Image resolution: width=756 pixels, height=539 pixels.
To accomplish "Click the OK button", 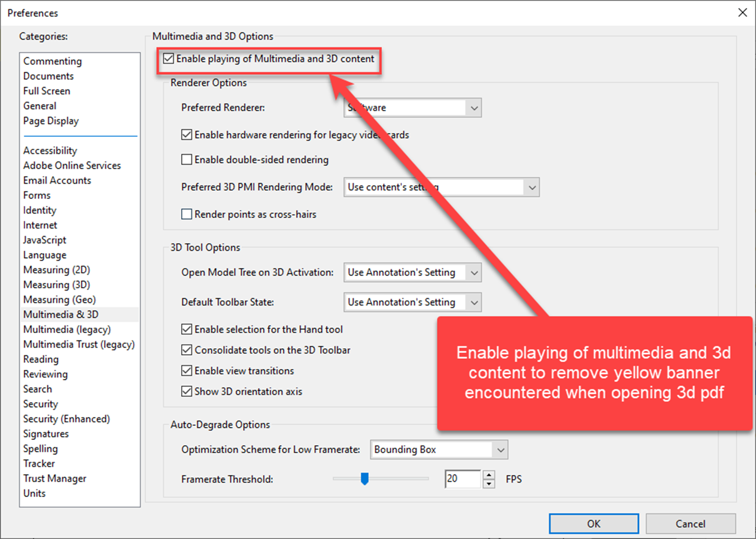I will [x=594, y=523].
